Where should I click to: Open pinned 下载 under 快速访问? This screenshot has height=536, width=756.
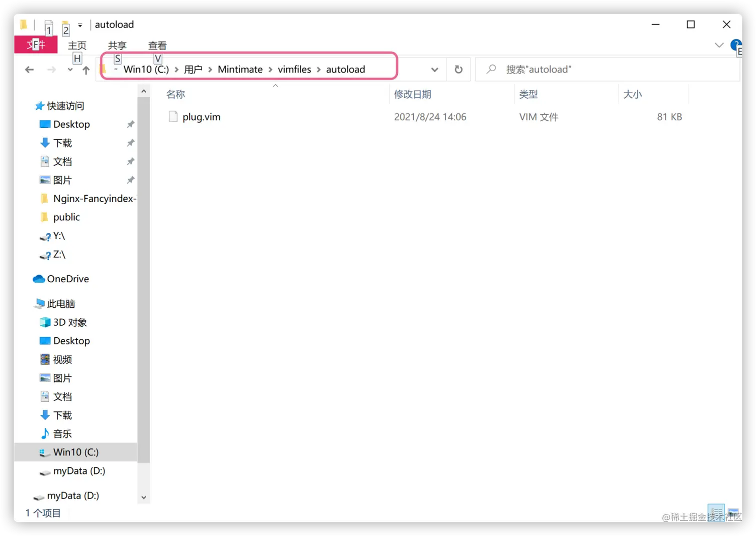[x=62, y=143]
